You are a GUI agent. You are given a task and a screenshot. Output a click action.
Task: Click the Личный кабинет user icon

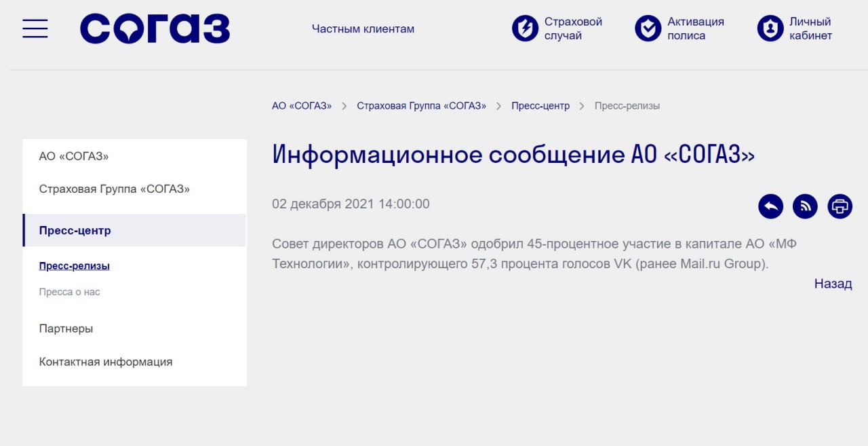pos(770,29)
